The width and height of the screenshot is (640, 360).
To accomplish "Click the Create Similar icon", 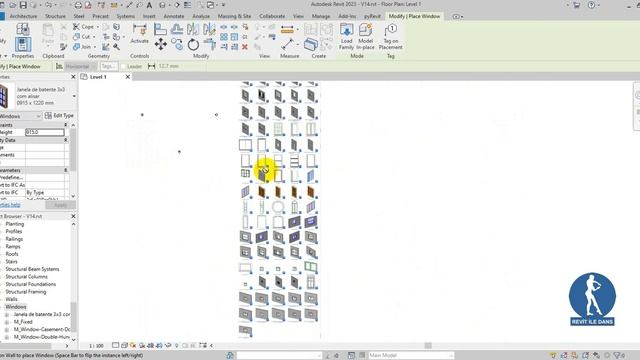I will tap(311, 44).
